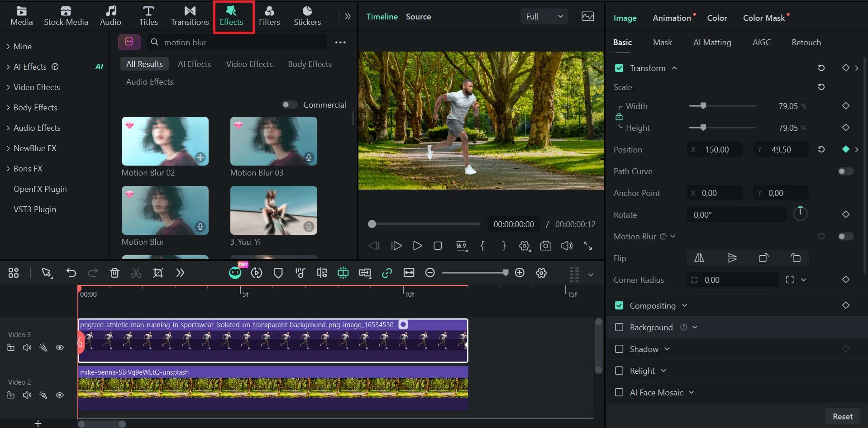Image resolution: width=868 pixels, height=428 pixels.
Task: Click the timeline zoom slider handle
Action: [505, 272]
